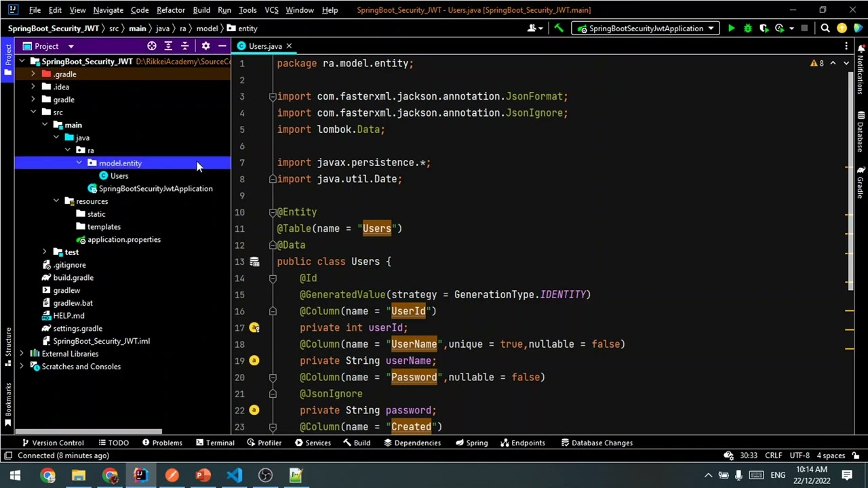Open the Problems tool tab

[161, 443]
